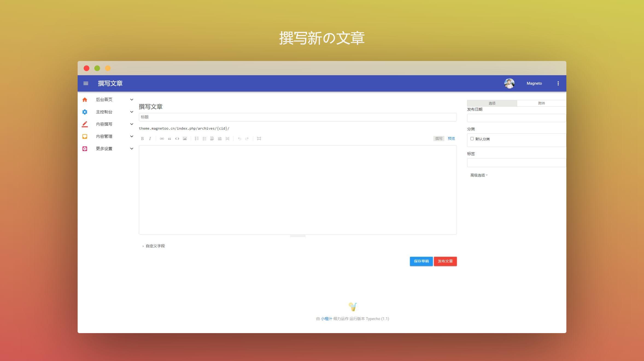The image size is (644, 361).
Task: Click the 保存草稿 save draft button
Action: click(x=421, y=261)
